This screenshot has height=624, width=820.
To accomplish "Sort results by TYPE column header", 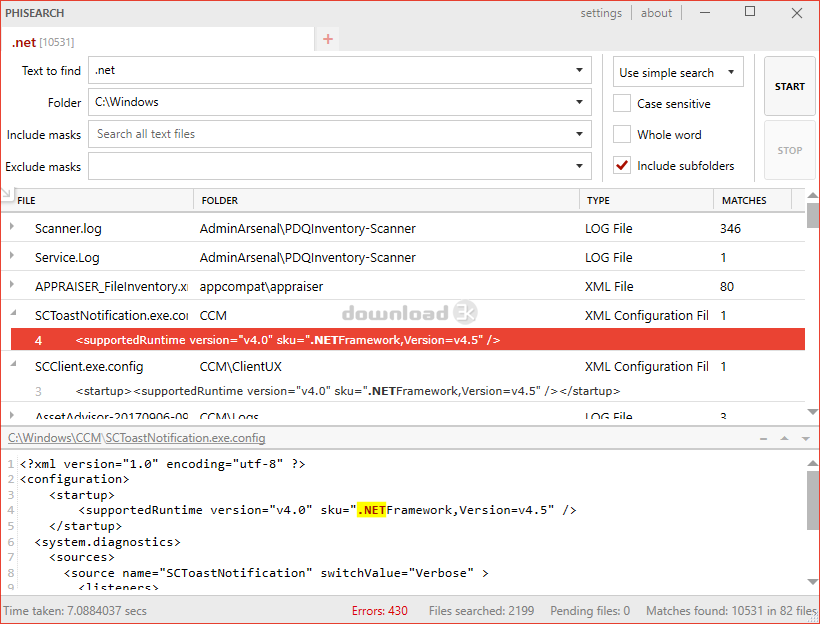I will click(x=598, y=200).
